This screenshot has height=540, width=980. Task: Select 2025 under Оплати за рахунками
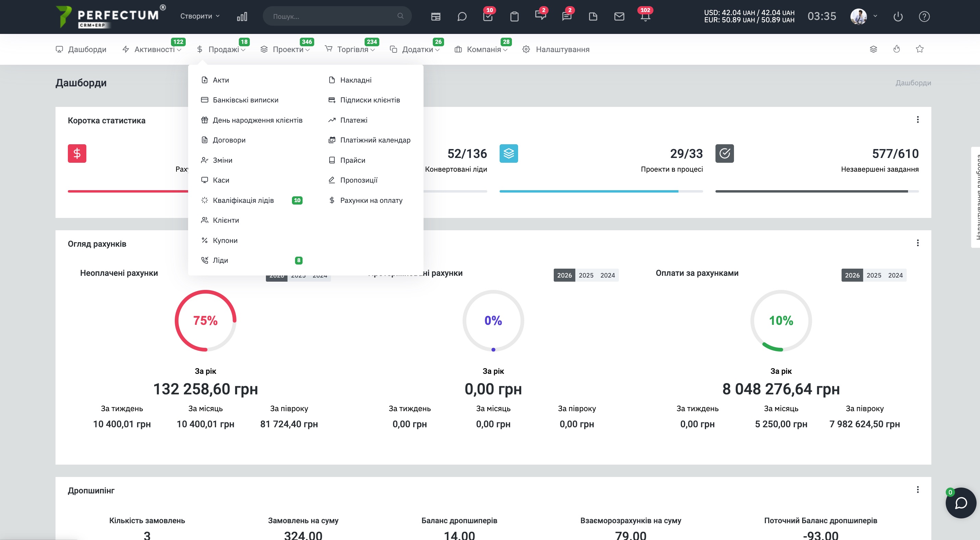coord(874,275)
